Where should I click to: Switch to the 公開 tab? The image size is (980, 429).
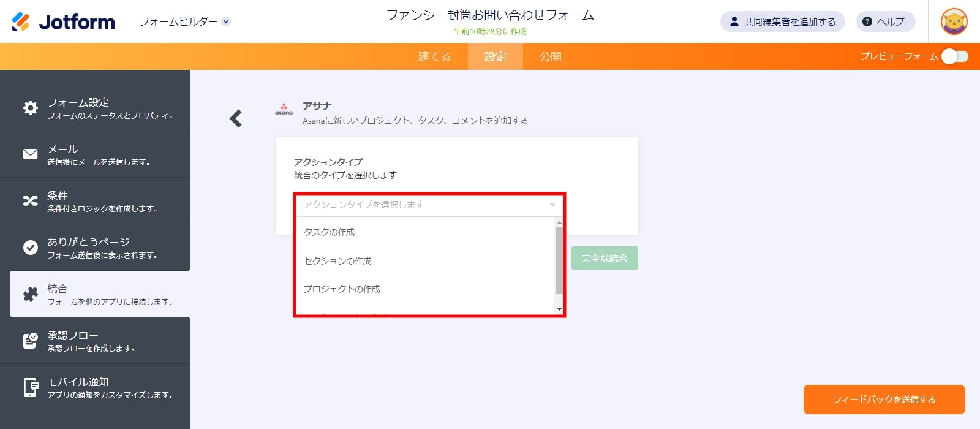tap(550, 56)
